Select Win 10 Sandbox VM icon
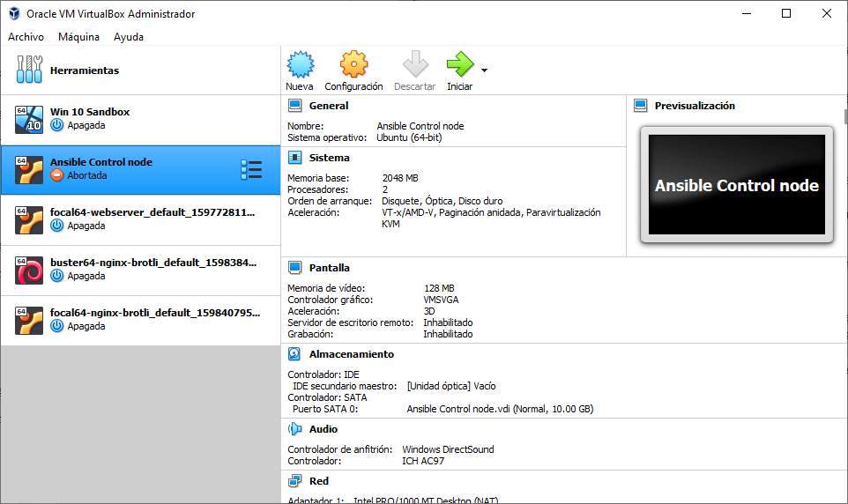This screenshot has height=504, width=848. click(x=29, y=120)
